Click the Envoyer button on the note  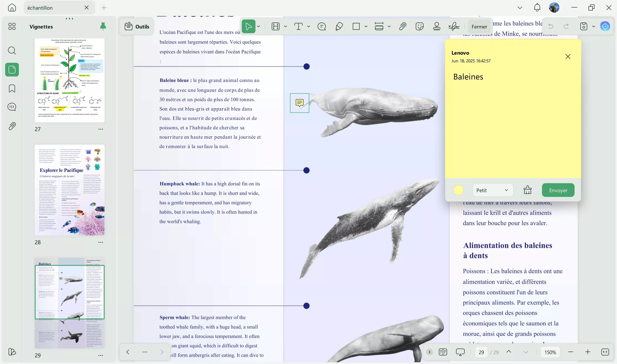point(558,190)
